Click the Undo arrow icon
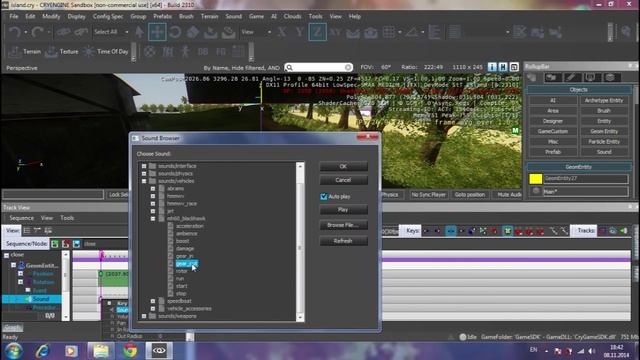The image size is (640, 360). click(x=14, y=32)
